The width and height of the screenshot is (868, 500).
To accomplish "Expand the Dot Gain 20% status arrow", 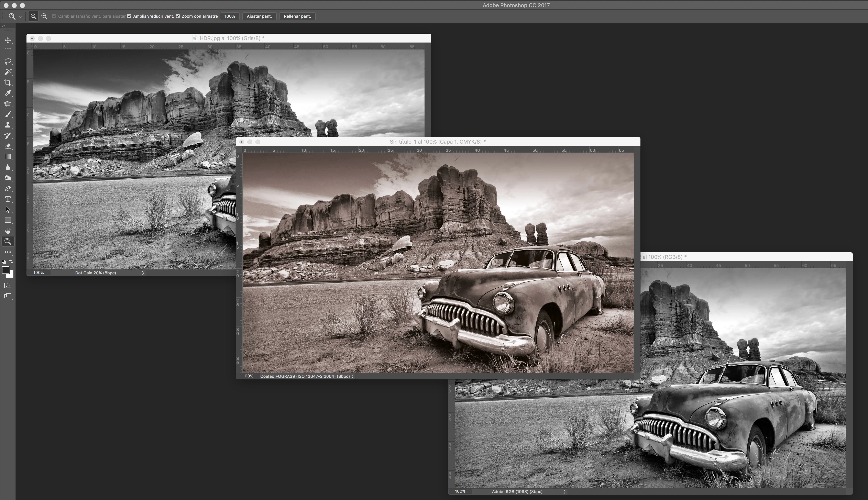I will (x=143, y=273).
